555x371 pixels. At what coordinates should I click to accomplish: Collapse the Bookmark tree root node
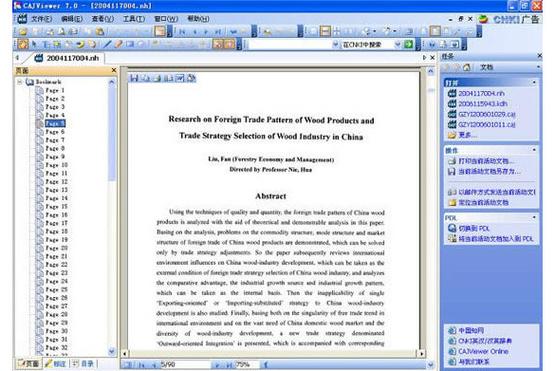(20, 82)
